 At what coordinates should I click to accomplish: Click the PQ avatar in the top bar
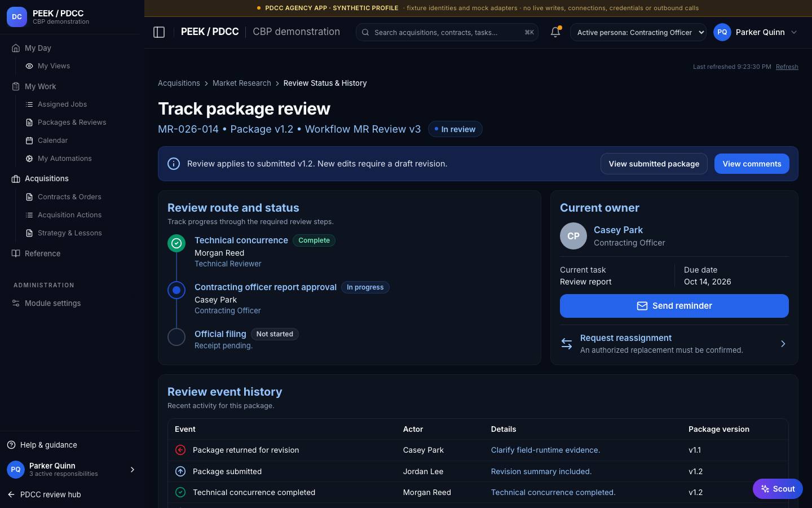click(722, 32)
